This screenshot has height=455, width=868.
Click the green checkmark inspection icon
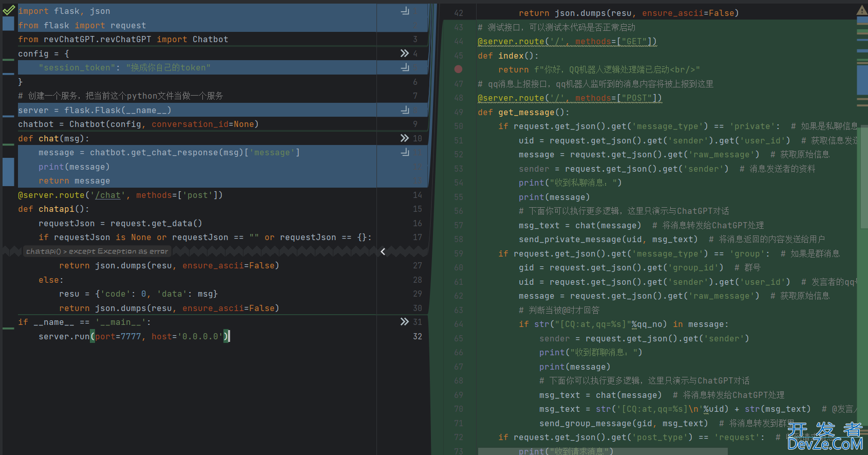click(x=9, y=10)
